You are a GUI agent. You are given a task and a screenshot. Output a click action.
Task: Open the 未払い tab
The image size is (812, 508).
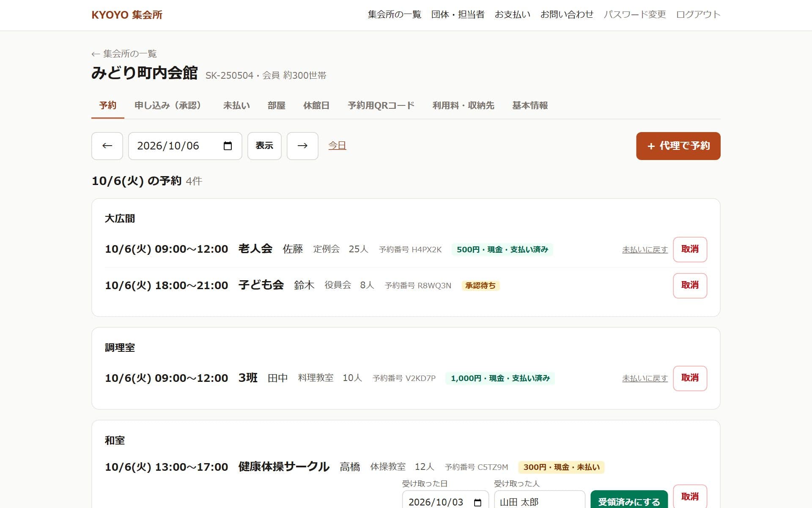tap(236, 105)
